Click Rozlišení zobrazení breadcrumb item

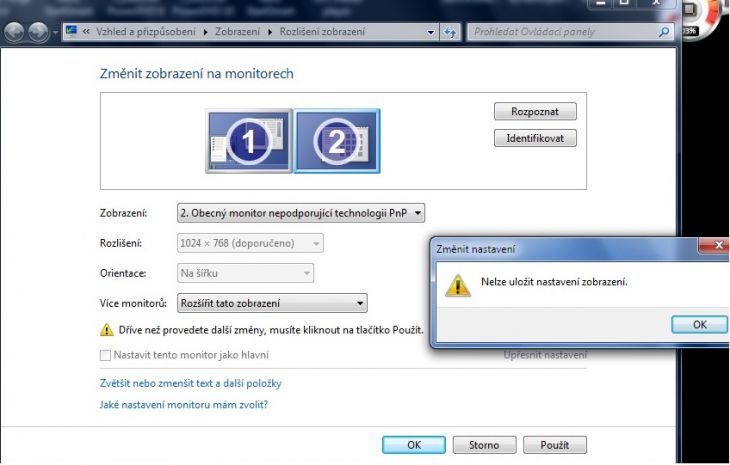[322, 32]
